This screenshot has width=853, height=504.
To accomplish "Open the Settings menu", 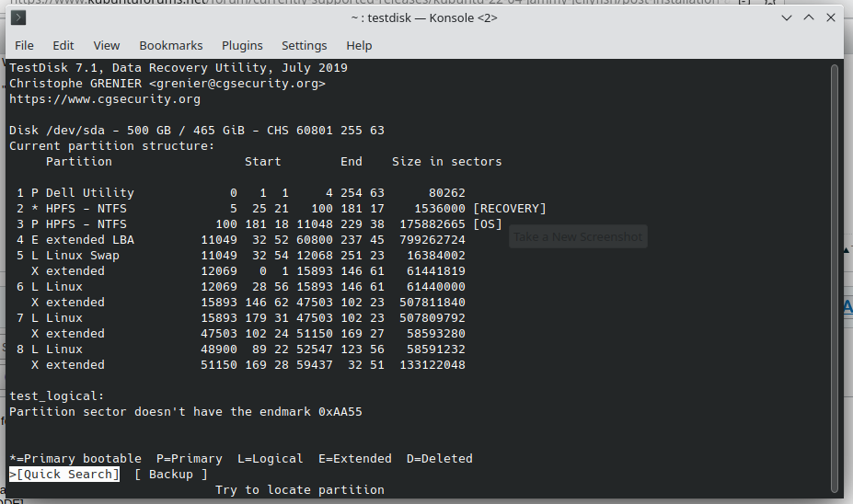I will coord(304,45).
